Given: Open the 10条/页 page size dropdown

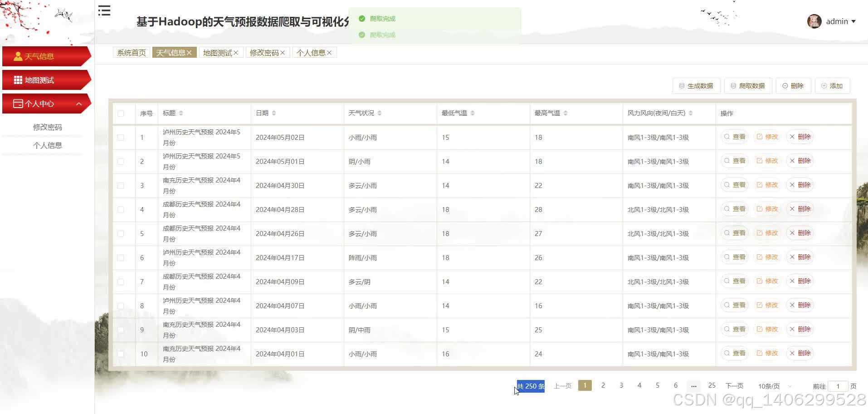Looking at the screenshot, I should (775, 386).
